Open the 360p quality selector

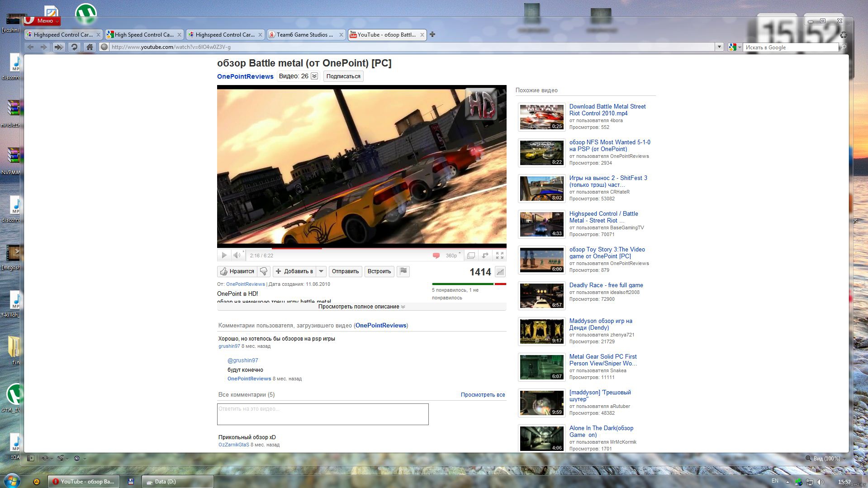click(453, 256)
